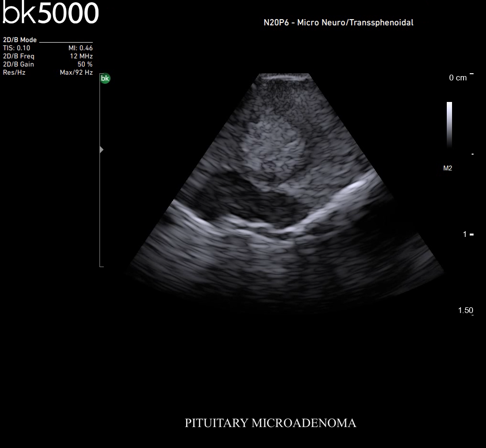Adjust the 2D/B Gain 50 % value
Image resolution: width=486 pixels, height=448 pixels.
85,64
